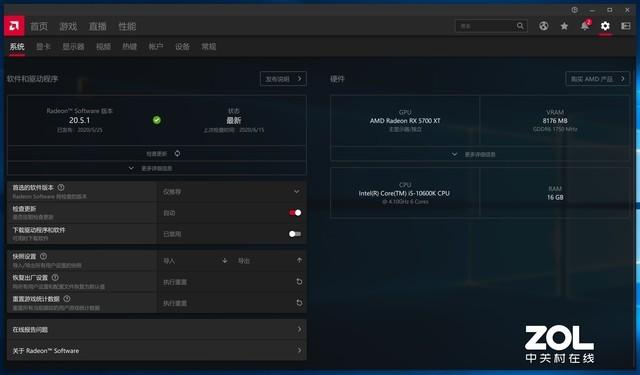Screen dimensions: 640x375
Task: Expand more details under software version
Action: 157,168
